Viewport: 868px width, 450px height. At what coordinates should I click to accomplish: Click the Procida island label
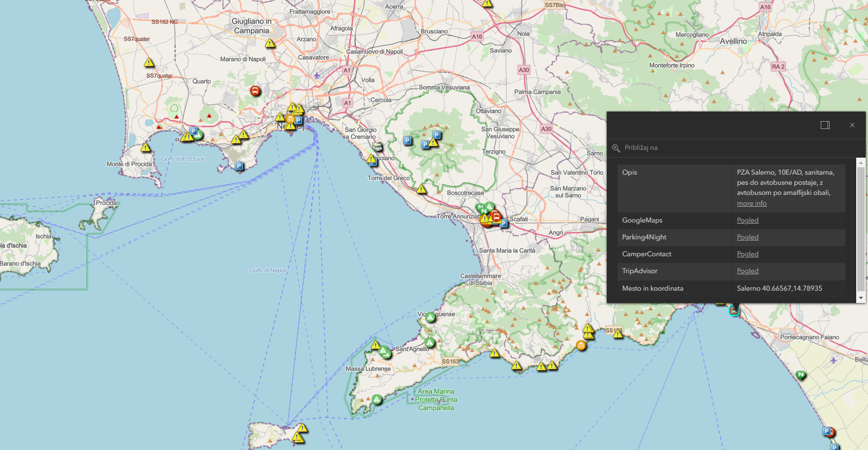pyautogui.click(x=106, y=203)
